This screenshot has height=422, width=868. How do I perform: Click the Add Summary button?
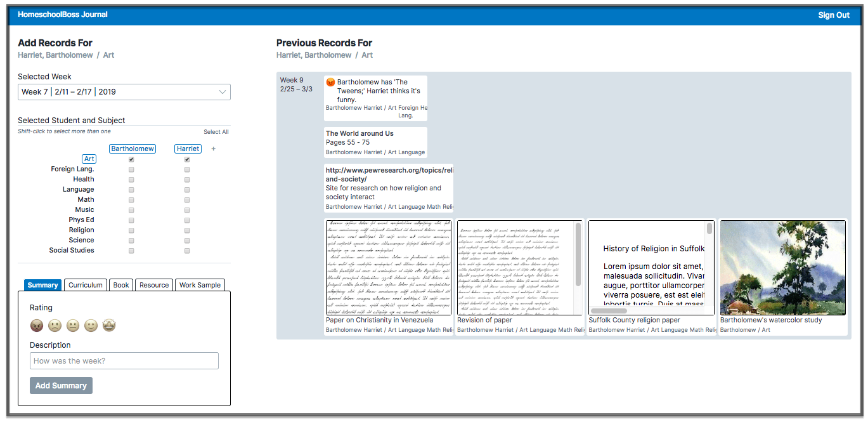61,386
